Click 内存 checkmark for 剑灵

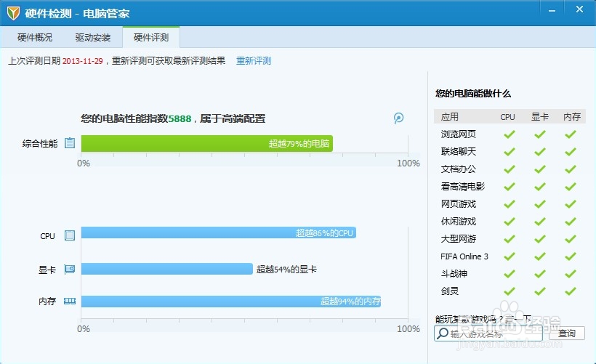tap(570, 291)
